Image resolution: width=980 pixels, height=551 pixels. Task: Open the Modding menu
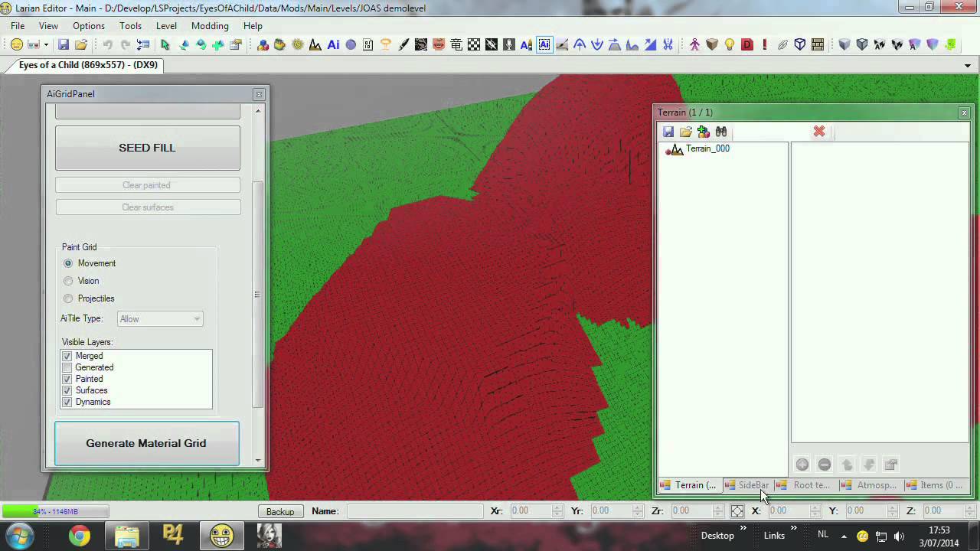pyautogui.click(x=210, y=25)
